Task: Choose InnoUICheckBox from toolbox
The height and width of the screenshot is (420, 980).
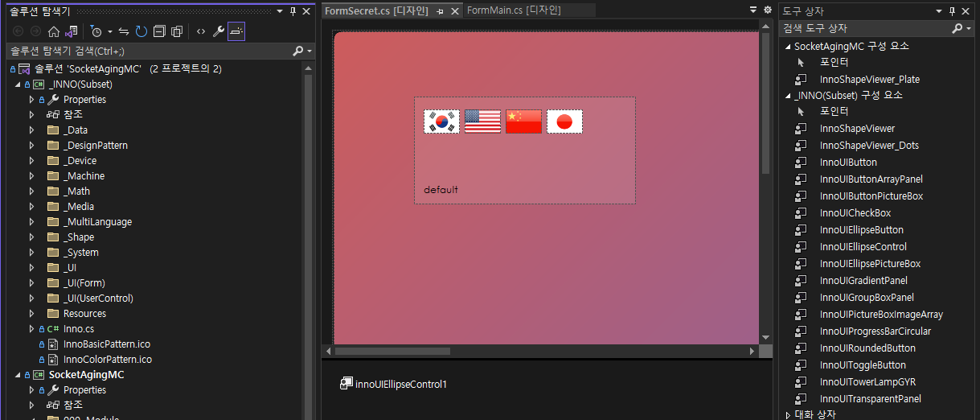Action: point(855,212)
